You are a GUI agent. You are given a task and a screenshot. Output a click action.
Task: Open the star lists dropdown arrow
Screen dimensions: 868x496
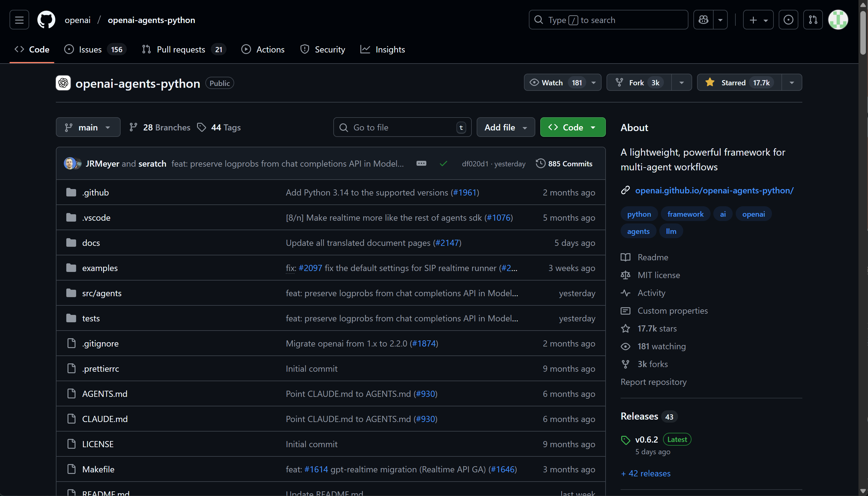click(792, 83)
